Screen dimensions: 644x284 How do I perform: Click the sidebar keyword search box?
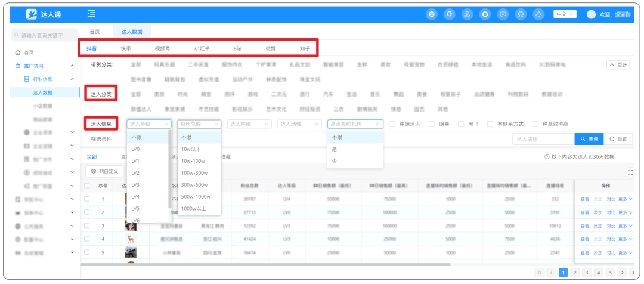coord(44,35)
